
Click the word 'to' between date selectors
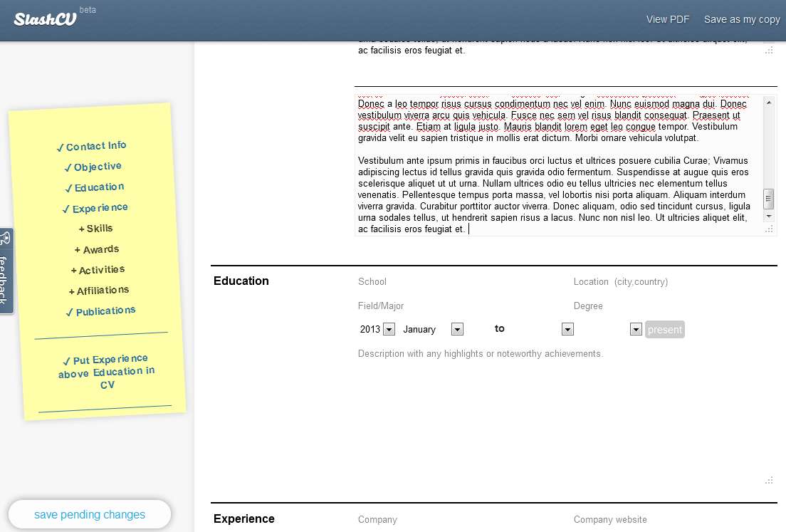tap(499, 328)
